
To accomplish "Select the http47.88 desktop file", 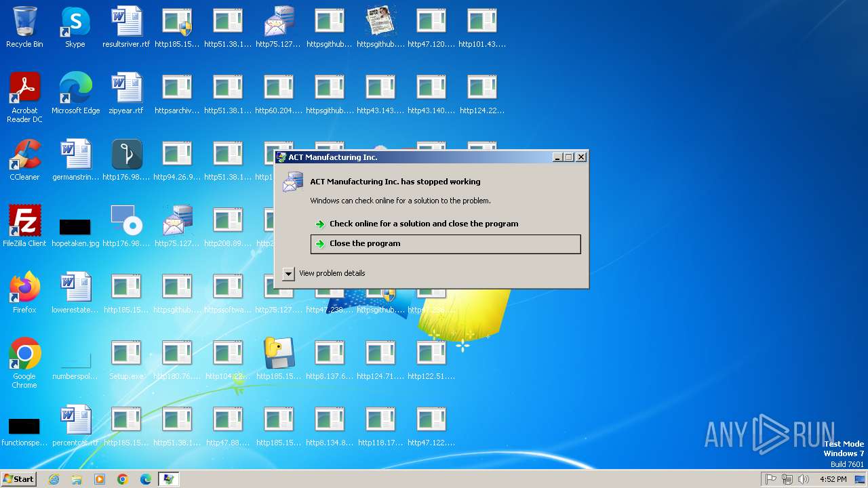I will coord(228,426).
